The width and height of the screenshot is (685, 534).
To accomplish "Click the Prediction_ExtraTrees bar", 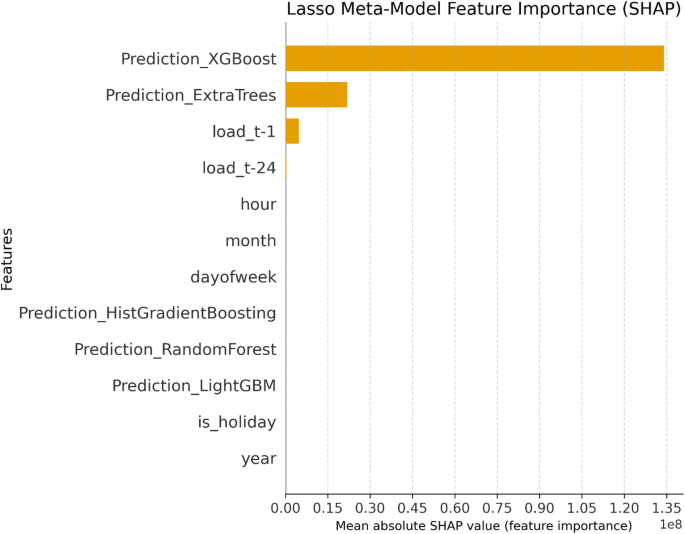I will pyautogui.click(x=316, y=95).
